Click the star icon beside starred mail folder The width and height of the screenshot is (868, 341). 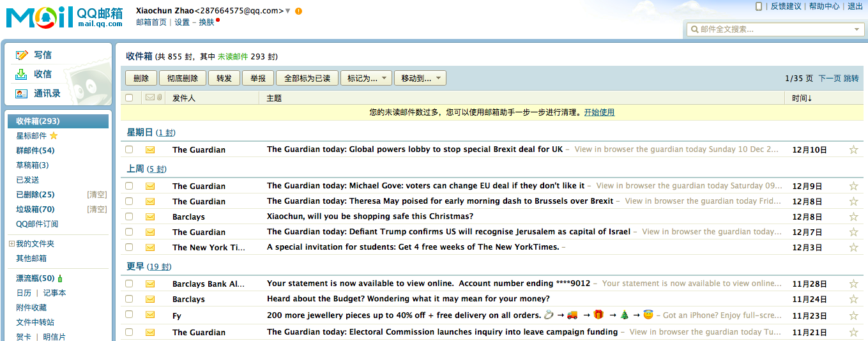[54, 135]
